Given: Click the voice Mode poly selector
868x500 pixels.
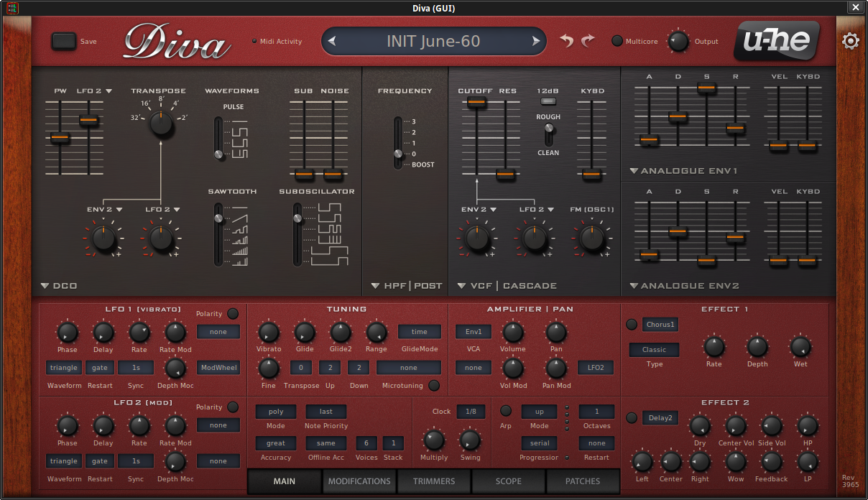Looking at the screenshot, I should [x=276, y=412].
